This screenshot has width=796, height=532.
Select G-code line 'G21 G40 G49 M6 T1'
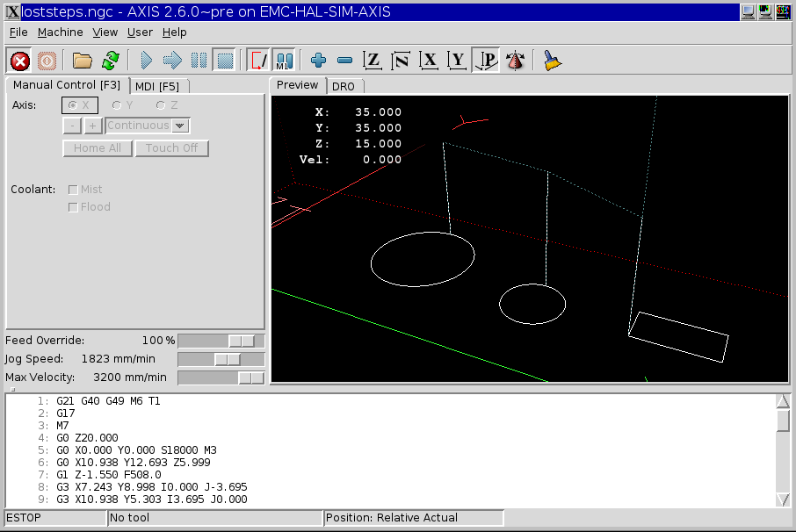click(x=108, y=401)
